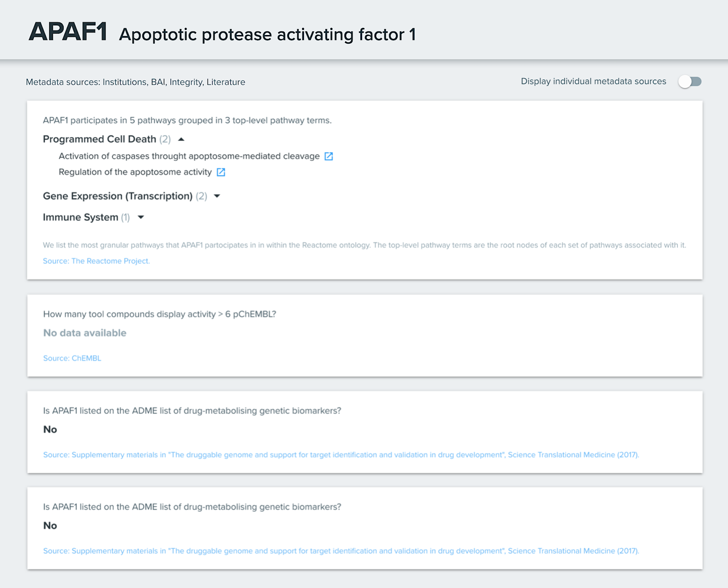This screenshot has height=588, width=728.
Task: Select the Gene Expression (Transcription) heading
Action: click(118, 196)
